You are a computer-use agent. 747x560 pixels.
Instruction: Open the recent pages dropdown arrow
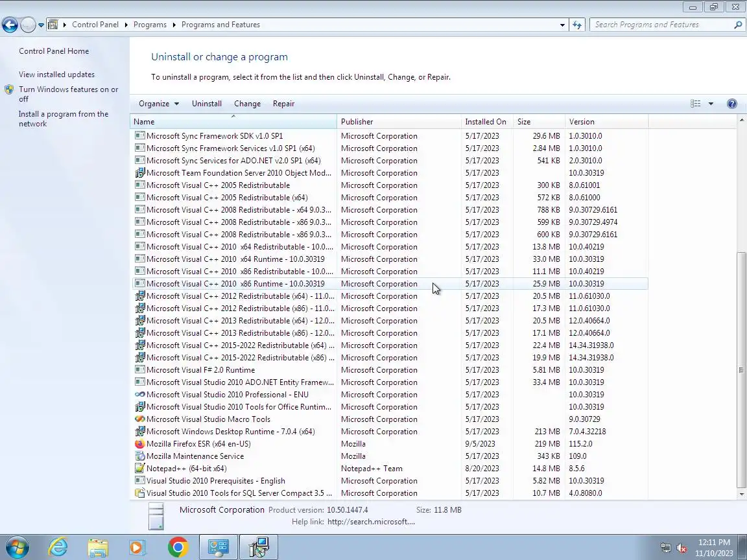tap(41, 25)
